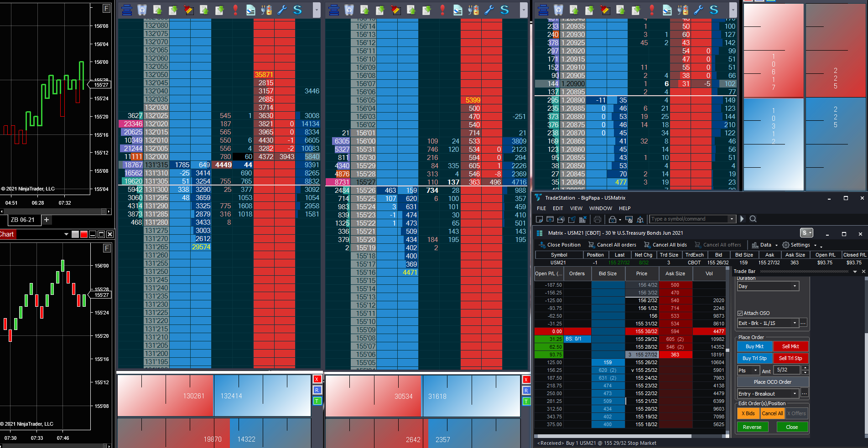The image size is (868, 448).
Task: Click the blue S icon in the 132-price ladder toolbar
Action: [x=297, y=10]
